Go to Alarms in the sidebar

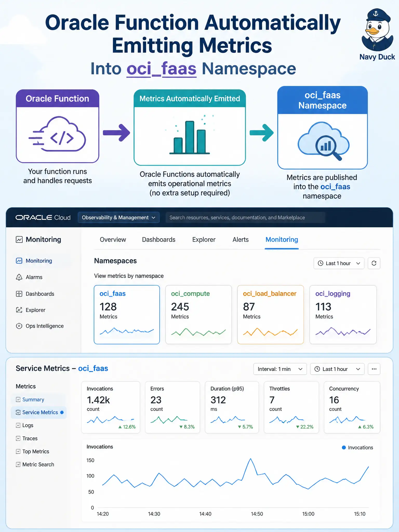click(34, 277)
